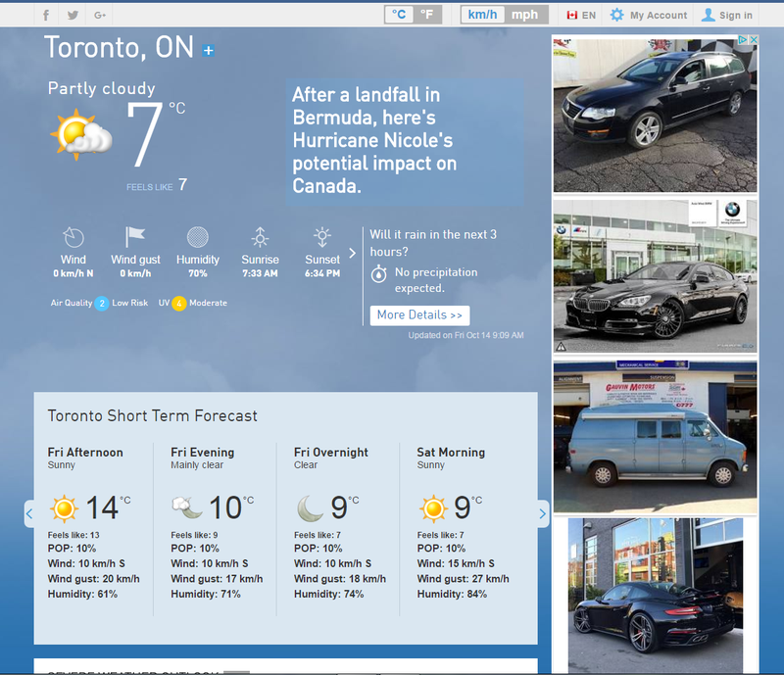The width and height of the screenshot is (784, 675).
Task: Click the Toronto Short Term Forecast heading
Action: click(153, 416)
